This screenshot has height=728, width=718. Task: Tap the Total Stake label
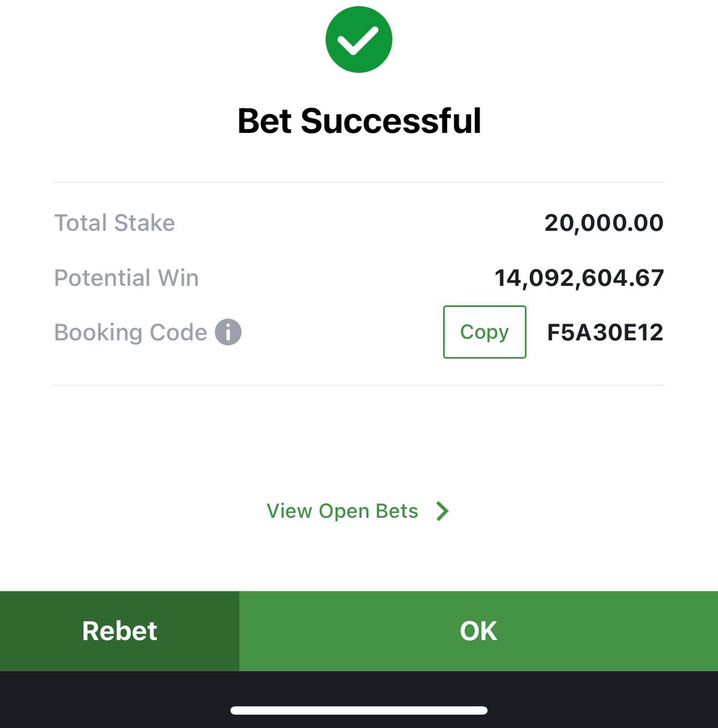[115, 223]
